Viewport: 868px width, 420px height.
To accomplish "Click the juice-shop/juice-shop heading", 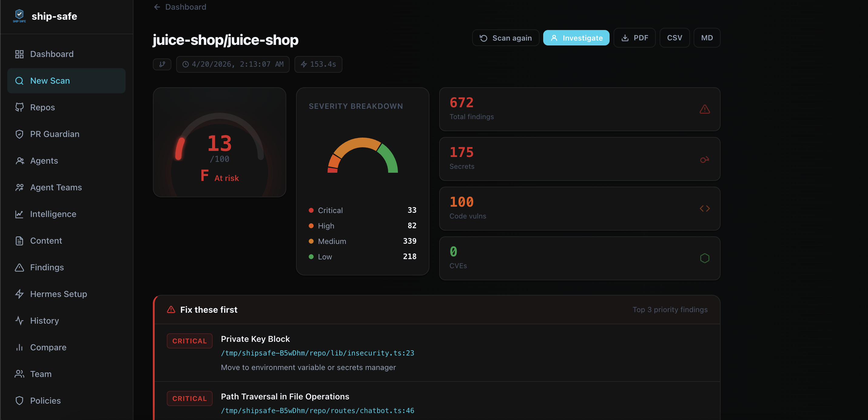I will [225, 40].
